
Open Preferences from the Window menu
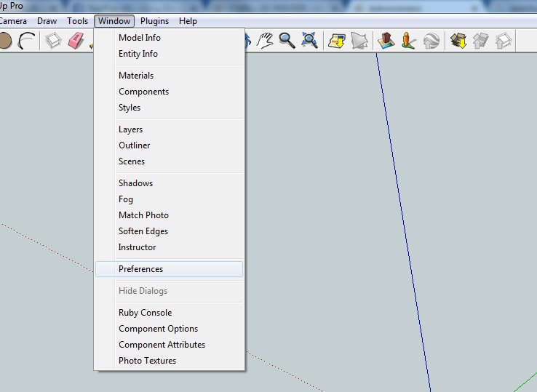tap(140, 269)
